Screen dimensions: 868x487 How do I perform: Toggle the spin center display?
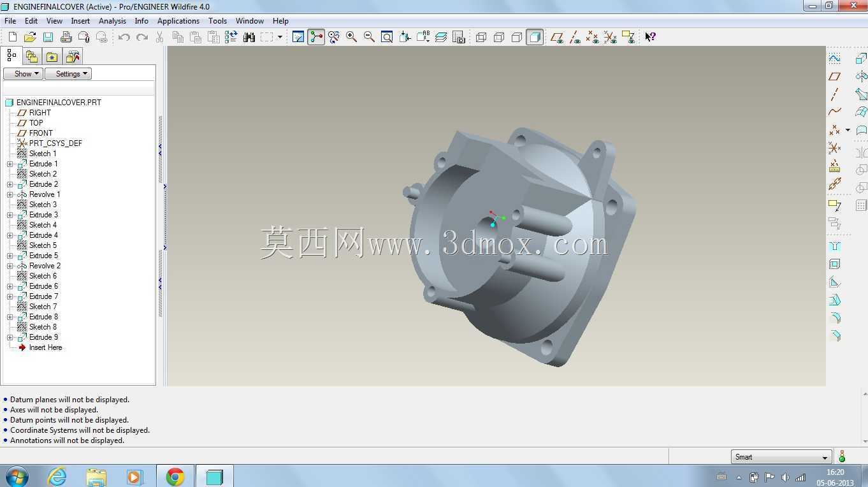315,37
